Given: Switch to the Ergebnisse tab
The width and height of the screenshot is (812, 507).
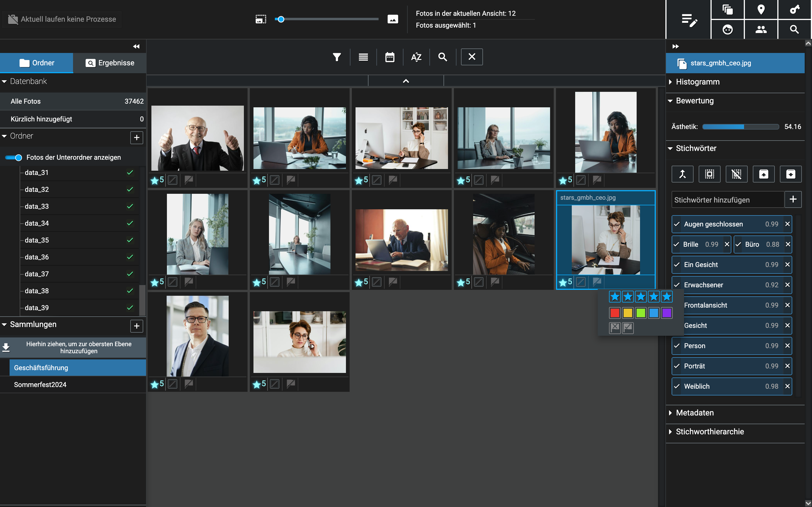Looking at the screenshot, I should coord(109,63).
